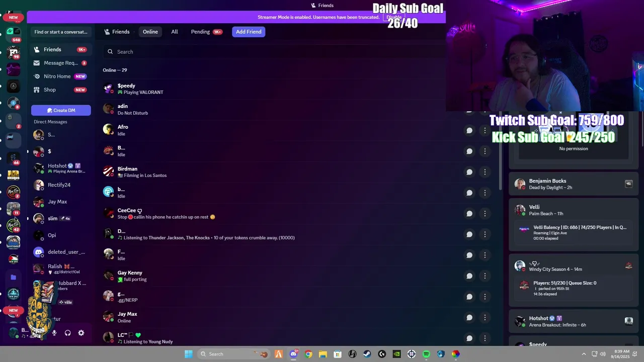Open server icon with 66 badge
This screenshot has height=362, width=644.
pyautogui.click(x=14, y=159)
